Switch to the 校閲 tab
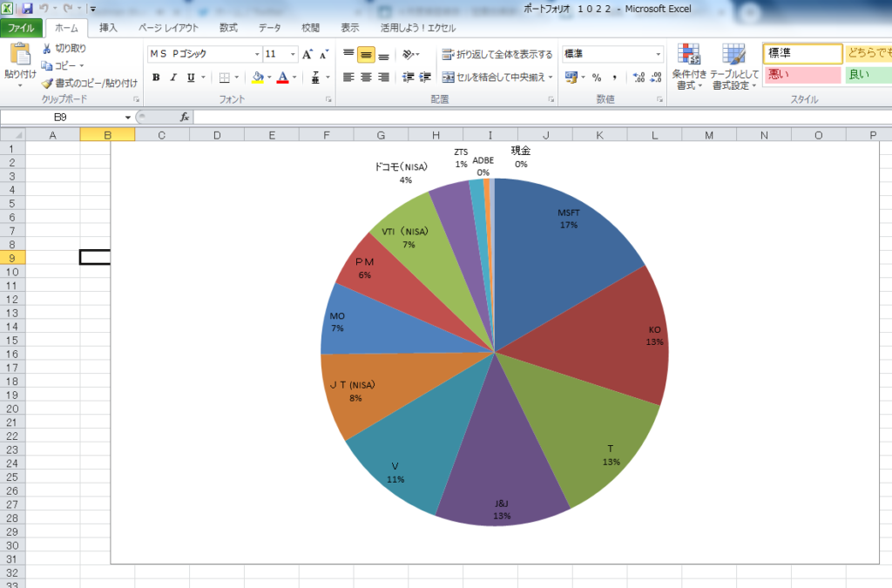 pos(311,28)
